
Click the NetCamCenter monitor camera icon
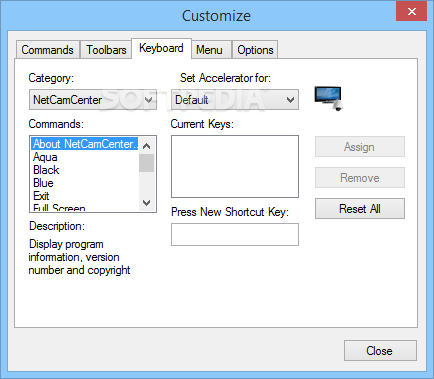tap(329, 99)
